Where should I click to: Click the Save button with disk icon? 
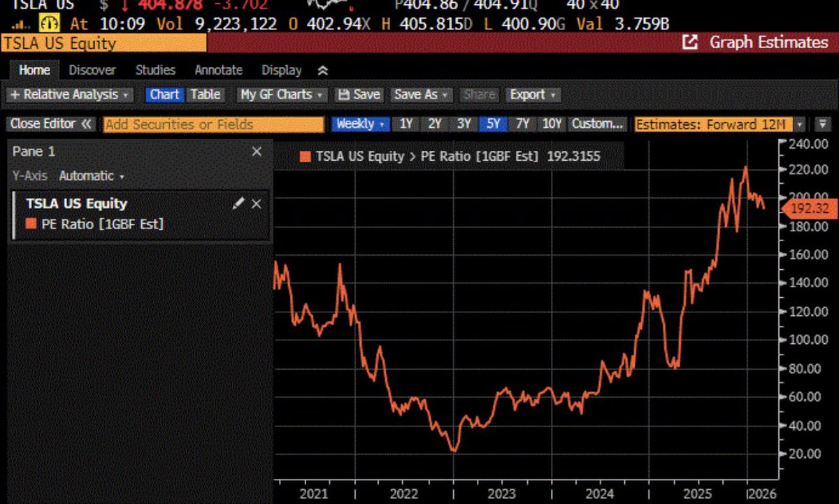coord(359,94)
